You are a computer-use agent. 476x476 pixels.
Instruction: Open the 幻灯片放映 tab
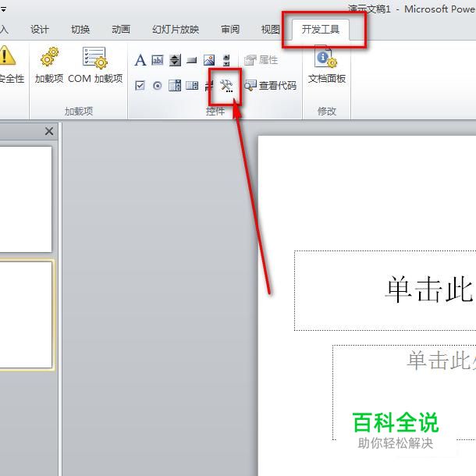point(176,30)
